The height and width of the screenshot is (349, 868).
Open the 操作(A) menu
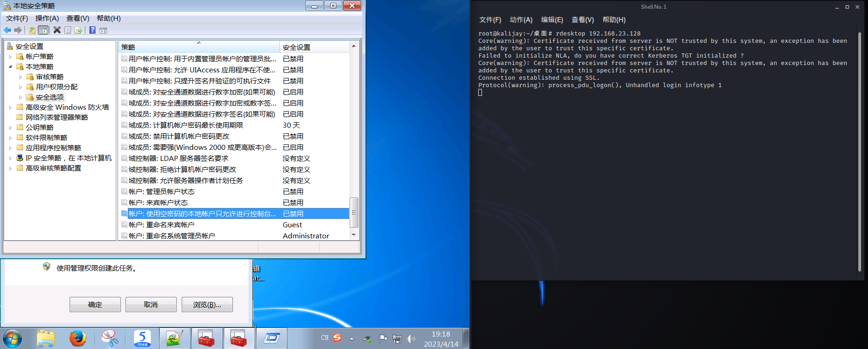click(47, 18)
